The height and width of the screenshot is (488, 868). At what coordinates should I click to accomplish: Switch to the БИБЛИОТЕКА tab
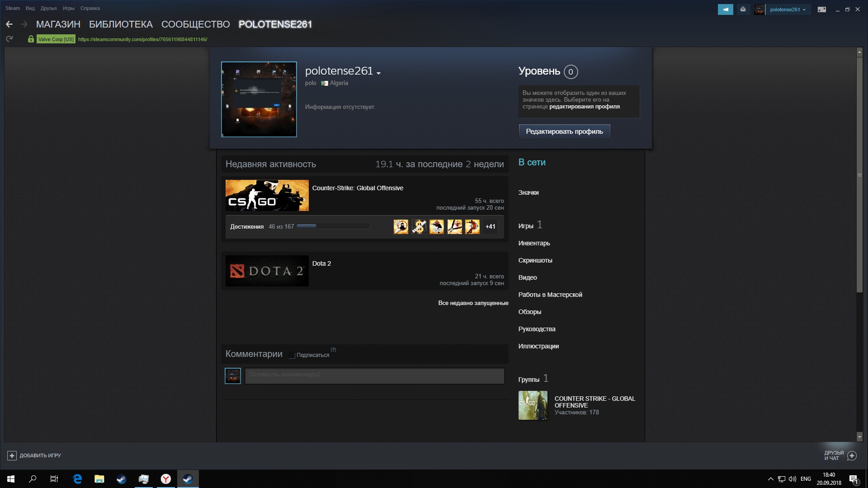pyautogui.click(x=121, y=24)
